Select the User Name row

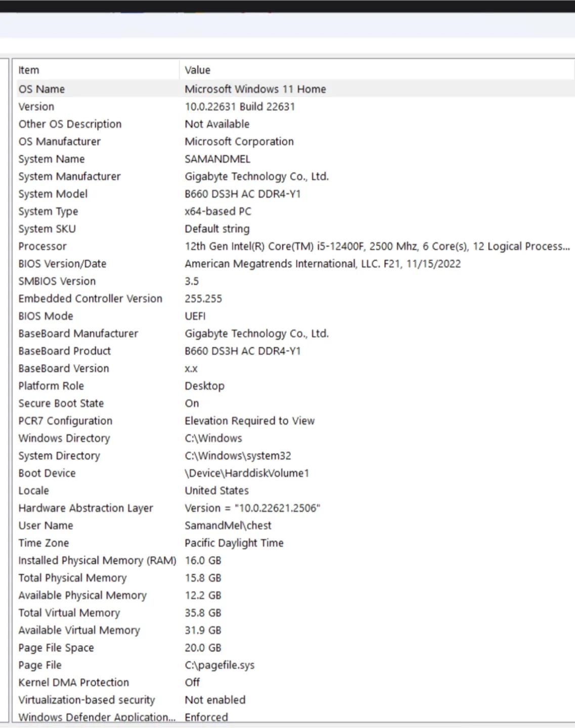(46, 526)
